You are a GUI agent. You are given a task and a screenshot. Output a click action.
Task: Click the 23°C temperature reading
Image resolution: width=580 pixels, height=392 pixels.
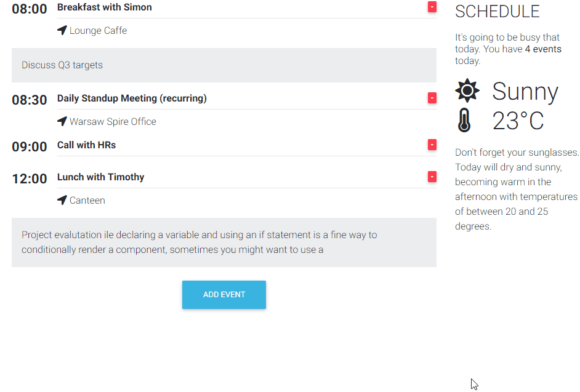pyautogui.click(x=518, y=121)
